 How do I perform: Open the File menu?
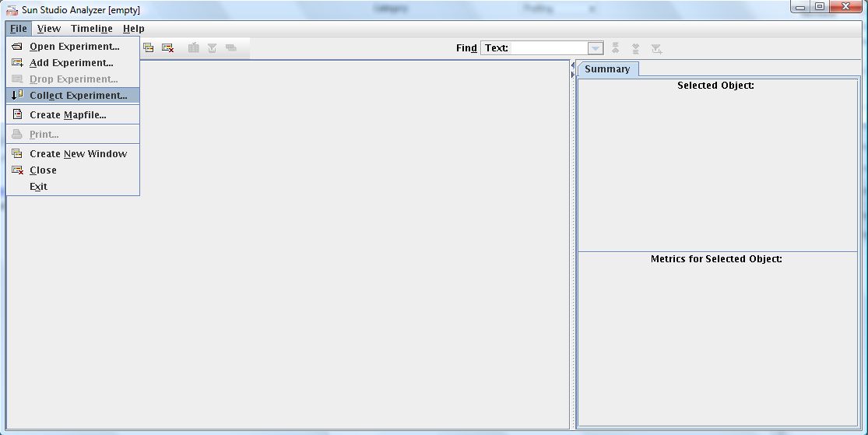[x=18, y=29]
